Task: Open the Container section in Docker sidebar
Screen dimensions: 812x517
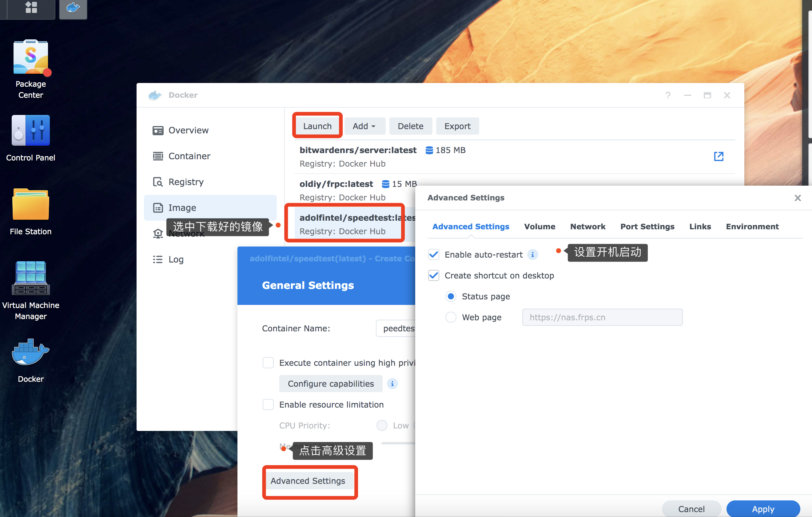Action: point(189,156)
